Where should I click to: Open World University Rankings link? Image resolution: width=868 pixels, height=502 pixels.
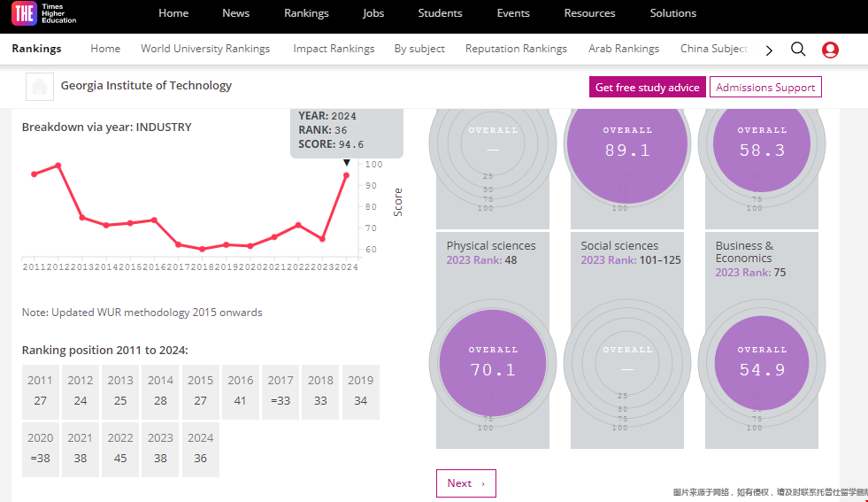pos(205,49)
